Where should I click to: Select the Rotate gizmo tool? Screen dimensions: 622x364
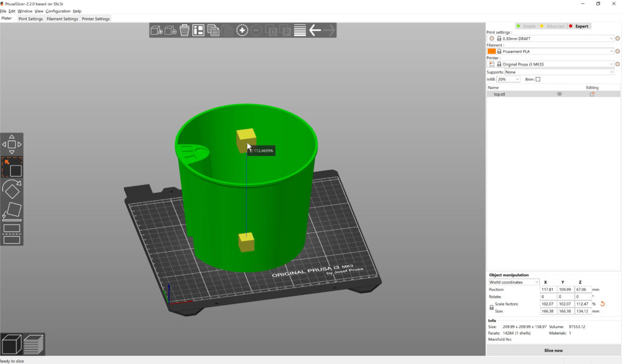point(12,189)
